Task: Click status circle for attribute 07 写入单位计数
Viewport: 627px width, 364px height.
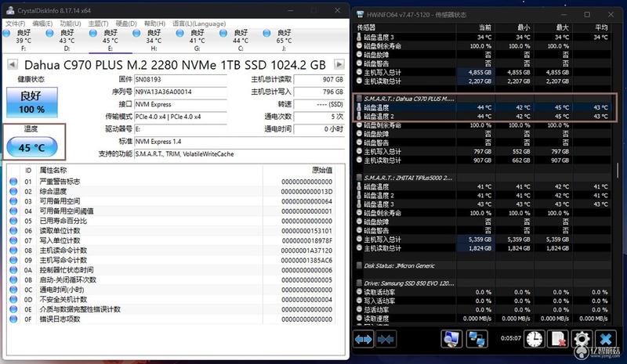Action: tap(13, 240)
